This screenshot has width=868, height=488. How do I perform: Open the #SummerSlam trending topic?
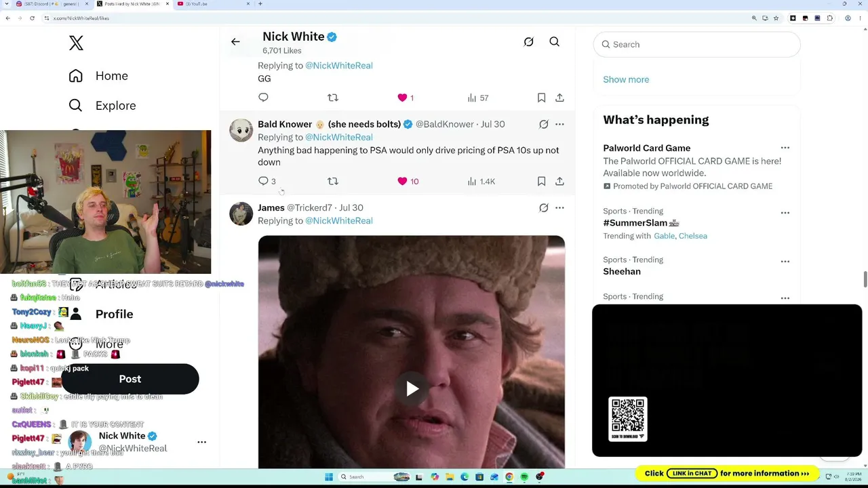click(641, 223)
